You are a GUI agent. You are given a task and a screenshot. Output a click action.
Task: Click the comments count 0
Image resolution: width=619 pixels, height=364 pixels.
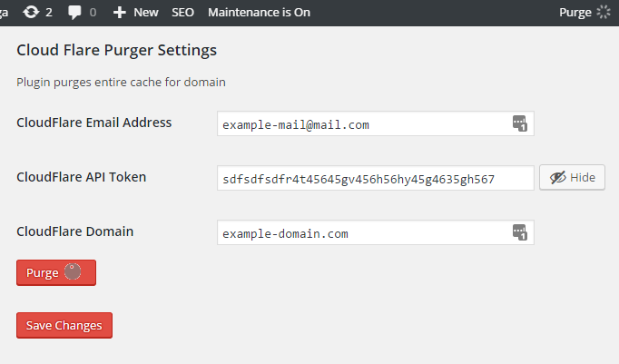93,13
